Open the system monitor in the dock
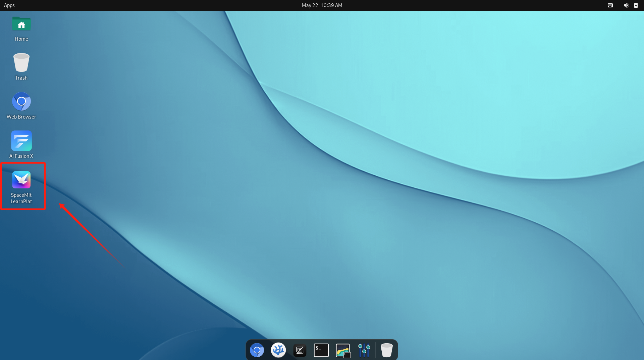Viewport: 644px width, 360px height. [343, 350]
